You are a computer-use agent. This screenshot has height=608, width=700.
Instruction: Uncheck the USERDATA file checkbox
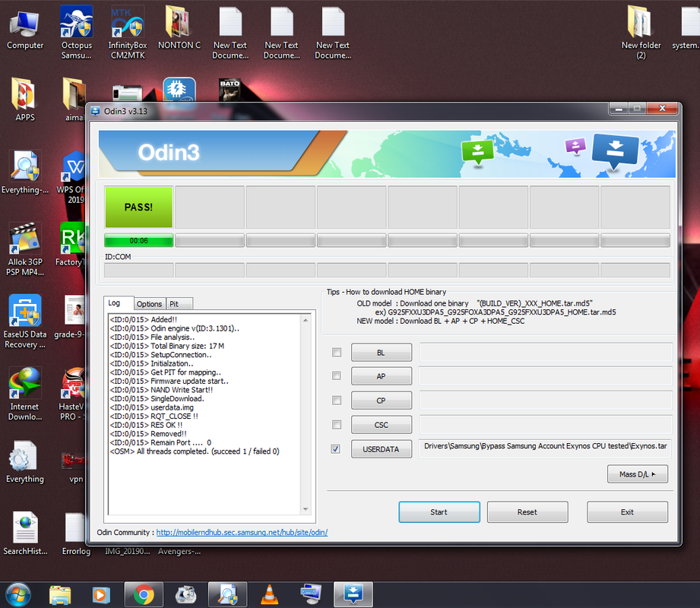click(x=335, y=448)
